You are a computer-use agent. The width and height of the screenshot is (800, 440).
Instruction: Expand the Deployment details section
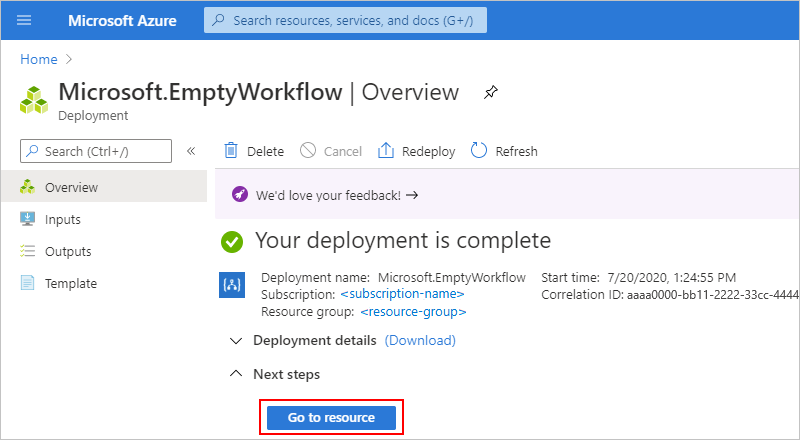236,341
